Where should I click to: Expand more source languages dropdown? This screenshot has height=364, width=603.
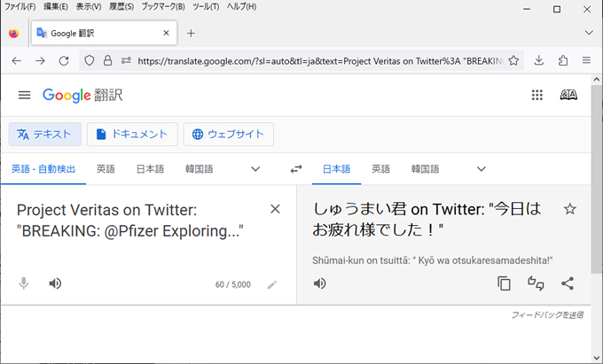(x=255, y=169)
